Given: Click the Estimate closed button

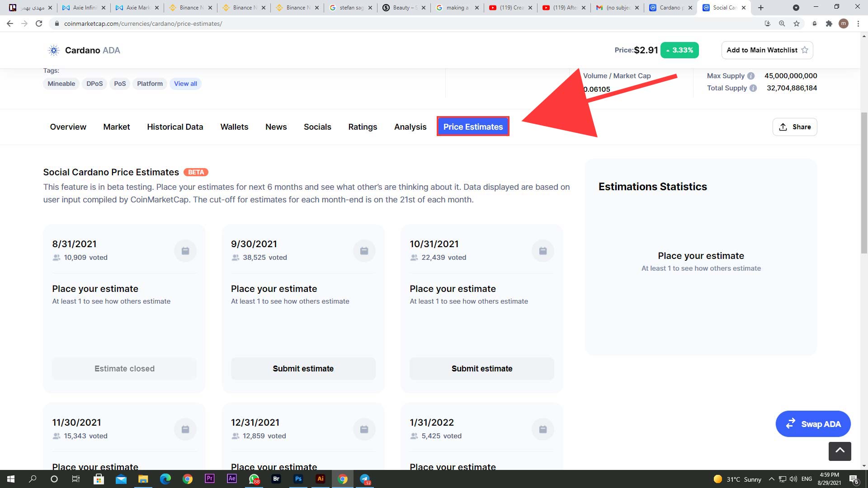Looking at the screenshot, I should point(124,369).
